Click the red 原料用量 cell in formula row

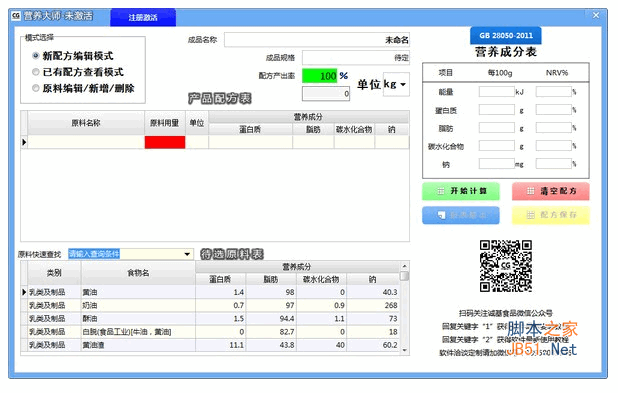pos(165,142)
